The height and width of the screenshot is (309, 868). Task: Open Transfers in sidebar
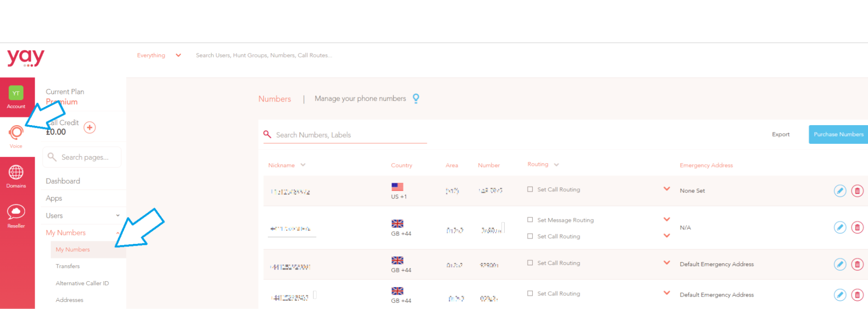[x=68, y=266]
